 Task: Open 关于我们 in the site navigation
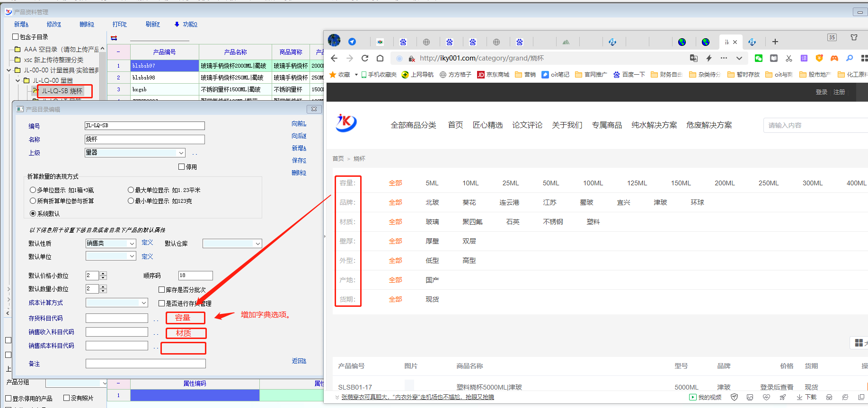(x=567, y=125)
